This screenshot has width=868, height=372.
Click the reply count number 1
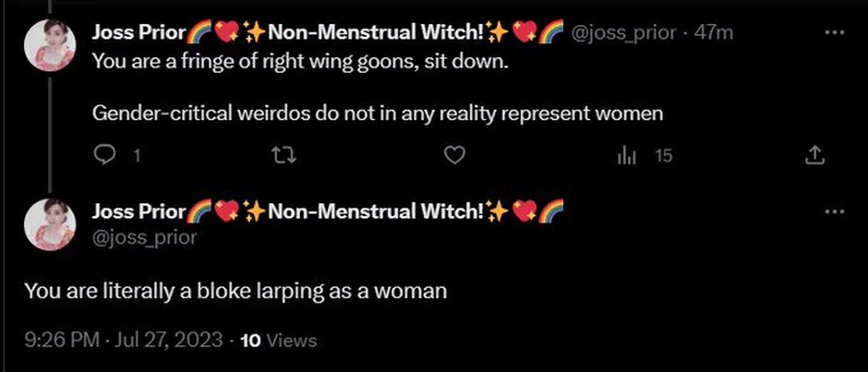(137, 157)
